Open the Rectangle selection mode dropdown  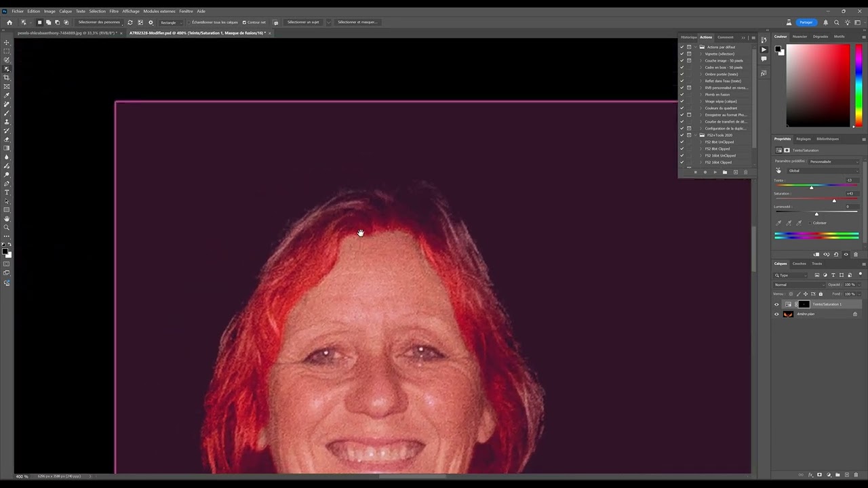[x=170, y=22]
